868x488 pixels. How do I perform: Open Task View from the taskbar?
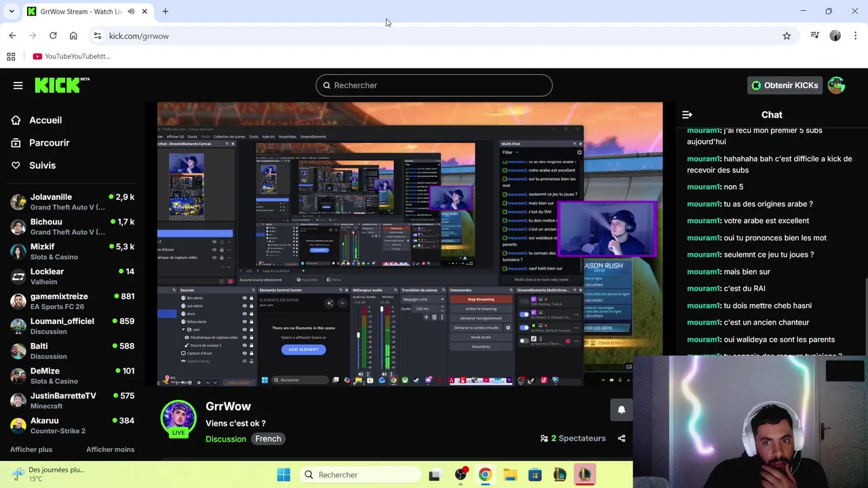[x=434, y=474]
